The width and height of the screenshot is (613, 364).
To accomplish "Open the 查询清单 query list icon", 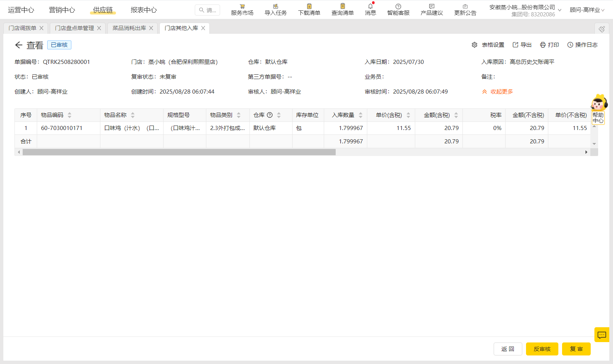I will [x=342, y=9].
